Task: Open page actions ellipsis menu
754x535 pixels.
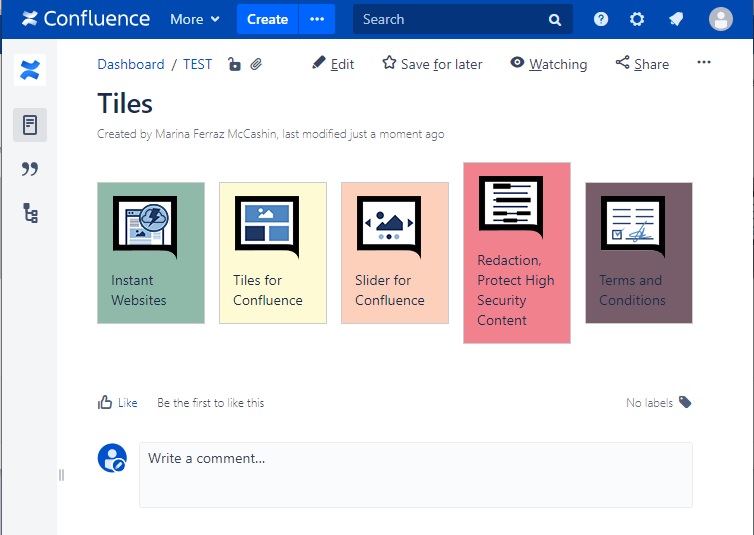Action: coord(704,63)
